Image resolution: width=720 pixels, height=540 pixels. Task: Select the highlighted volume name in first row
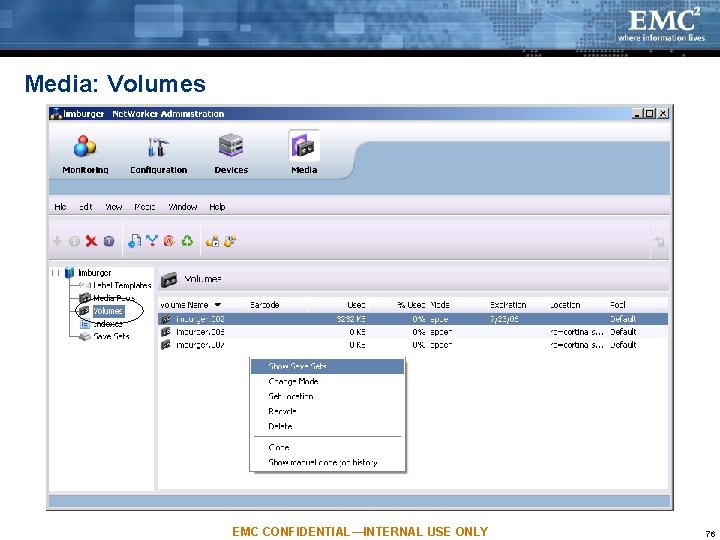[200, 319]
